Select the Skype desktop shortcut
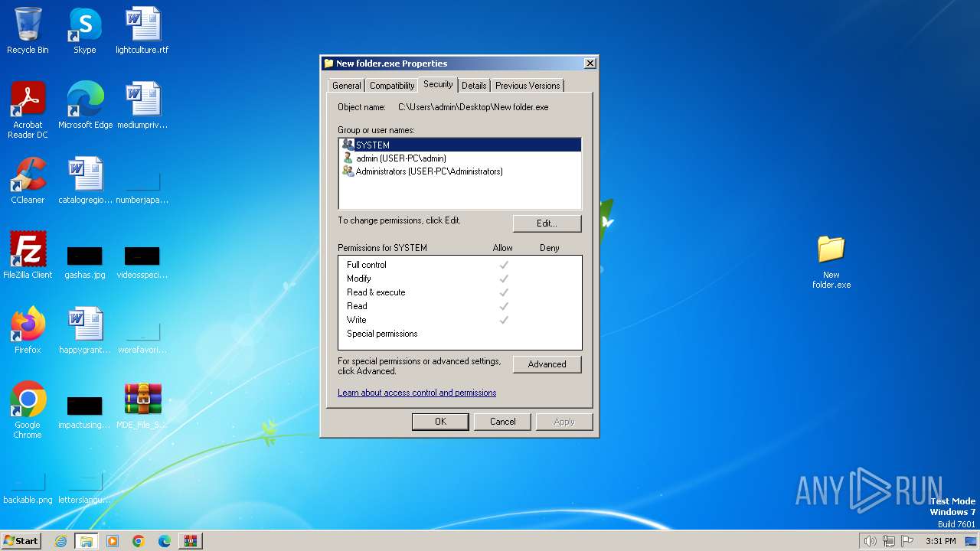The image size is (980, 551). tap(85, 31)
